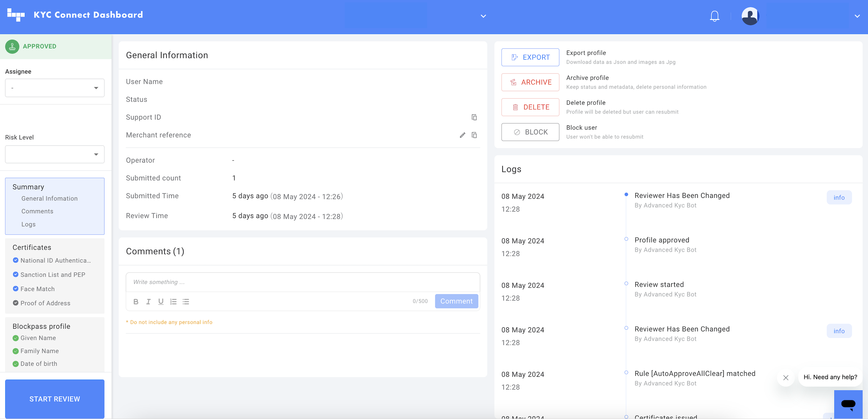The image size is (868, 419).
Task: Select Given Name attribute
Action: (38, 338)
